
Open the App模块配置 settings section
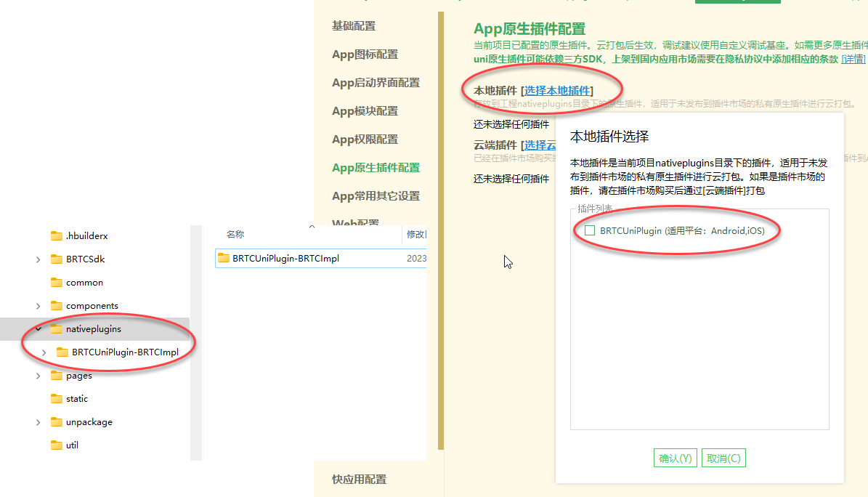click(365, 110)
